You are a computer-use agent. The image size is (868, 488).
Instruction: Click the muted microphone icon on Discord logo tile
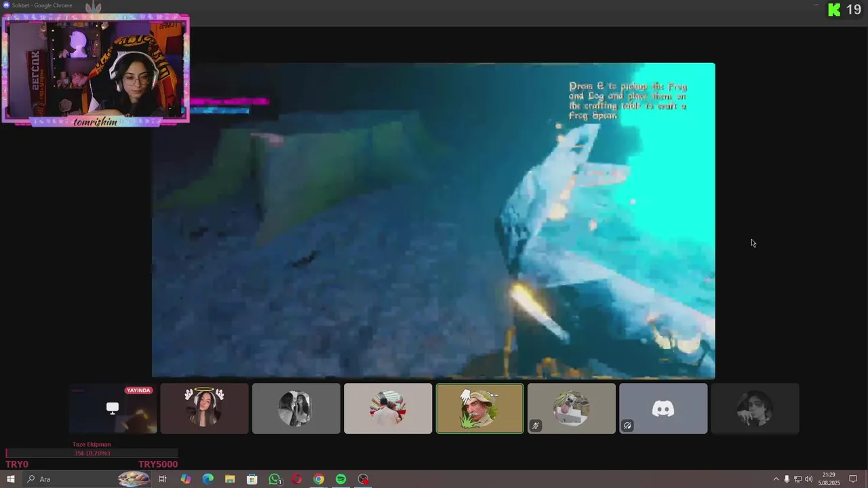[x=627, y=426]
